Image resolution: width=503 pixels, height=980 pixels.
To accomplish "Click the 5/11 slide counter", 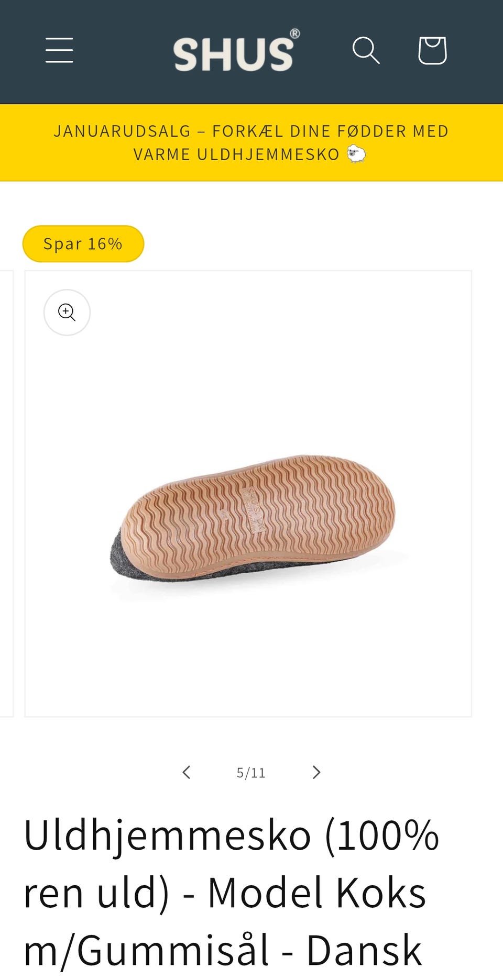I will (x=251, y=773).
